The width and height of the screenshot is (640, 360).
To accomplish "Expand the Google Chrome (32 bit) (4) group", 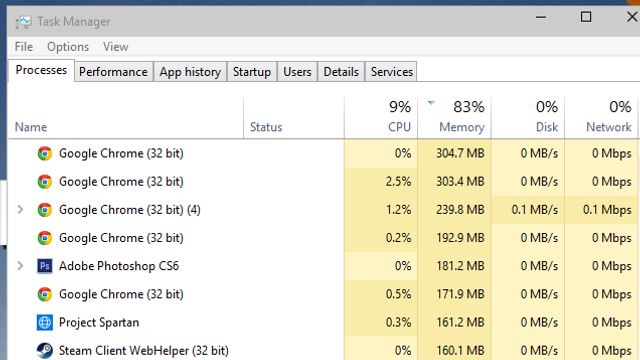I will pos(20,210).
